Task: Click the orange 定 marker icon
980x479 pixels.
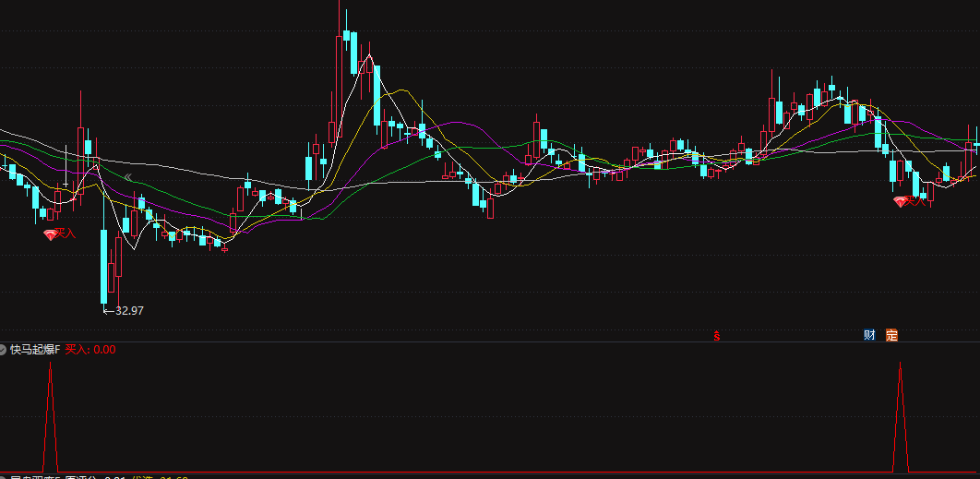Action: coord(891,334)
